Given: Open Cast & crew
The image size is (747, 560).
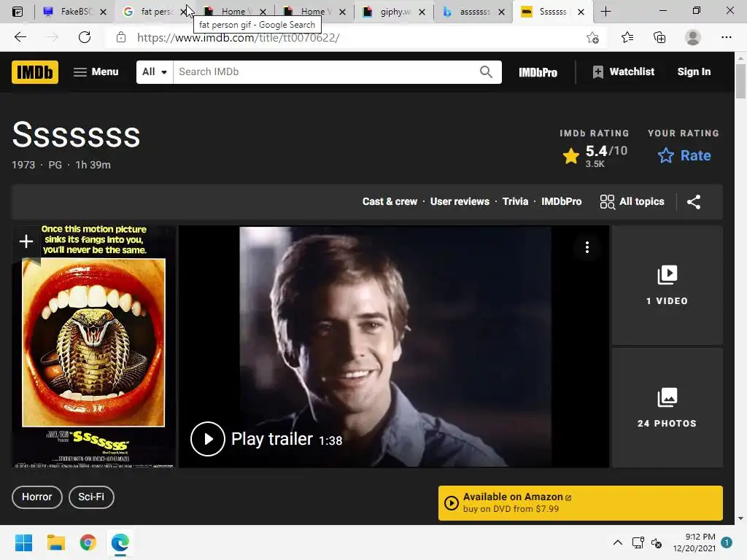Looking at the screenshot, I should pyautogui.click(x=390, y=201).
